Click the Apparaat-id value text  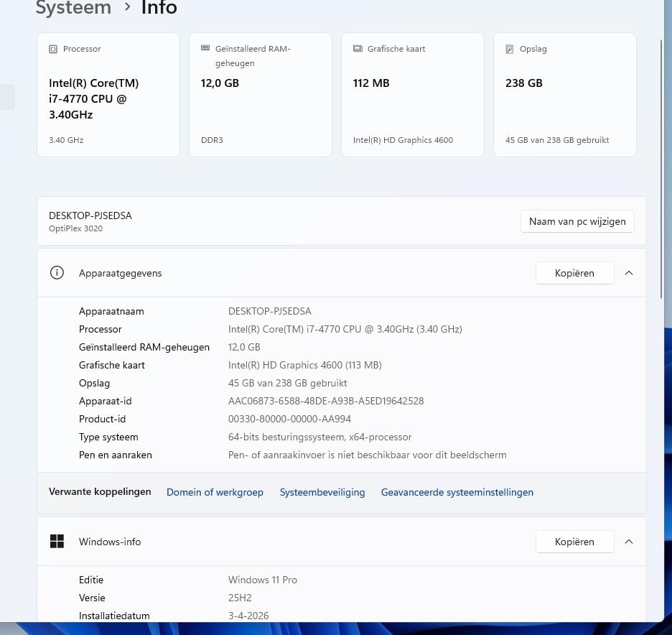click(x=326, y=401)
